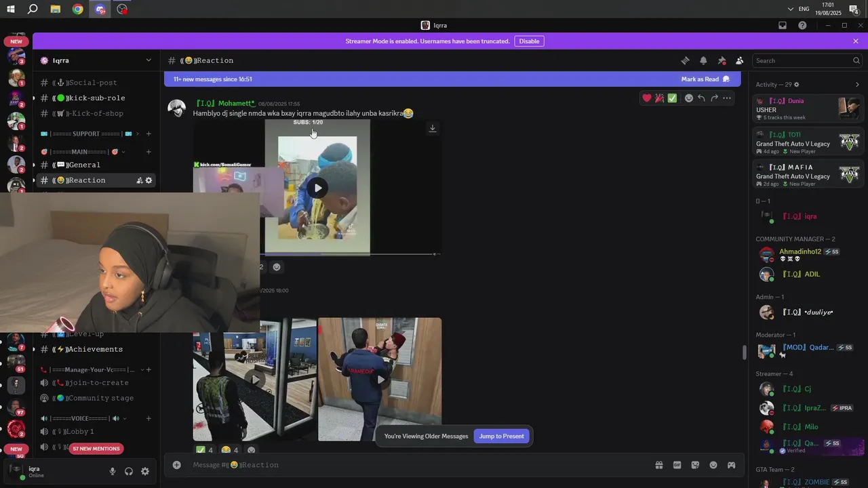Open Windows taskbar search

click(x=33, y=9)
